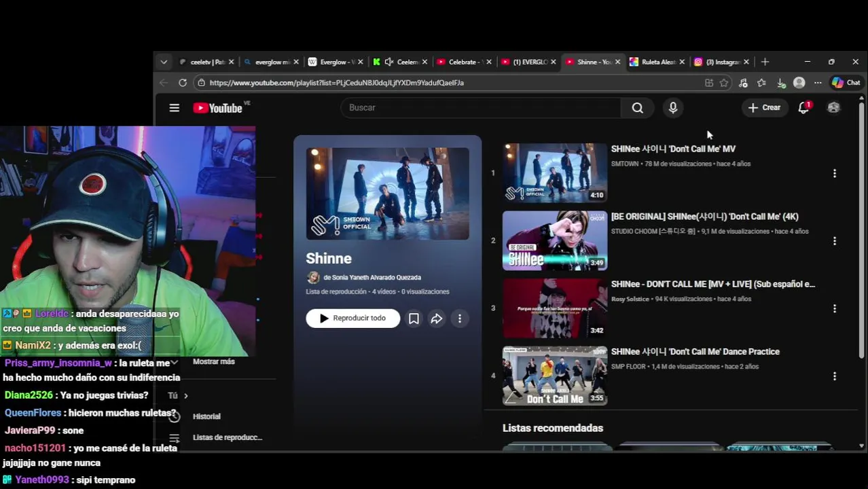The width and height of the screenshot is (868, 489).
Task: Save the Shinne playlist with bookmark icon
Action: tap(414, 318)
